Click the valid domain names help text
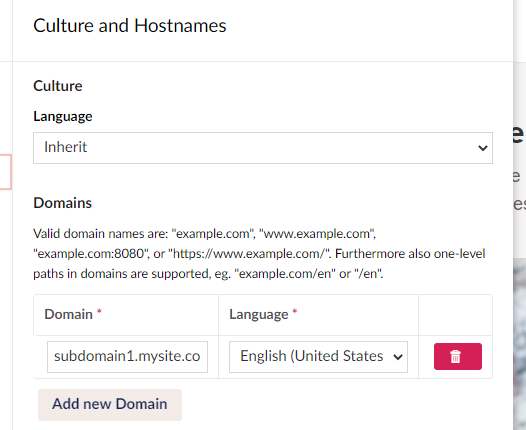 (259, 254)
